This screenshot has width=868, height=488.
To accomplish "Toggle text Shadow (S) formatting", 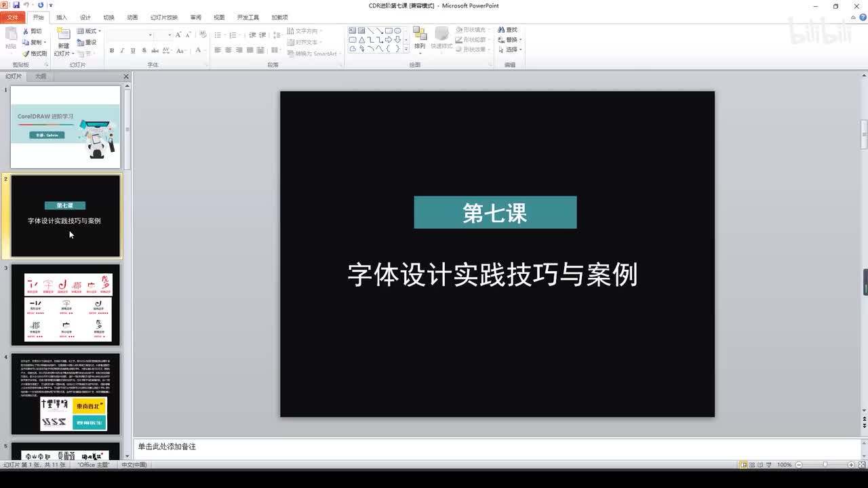I will coord(143,50).
